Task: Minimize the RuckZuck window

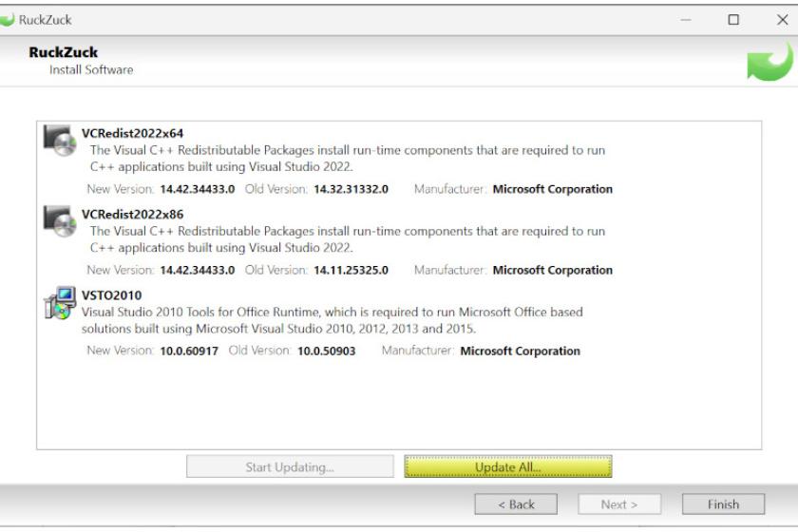Action: point(686,20)
